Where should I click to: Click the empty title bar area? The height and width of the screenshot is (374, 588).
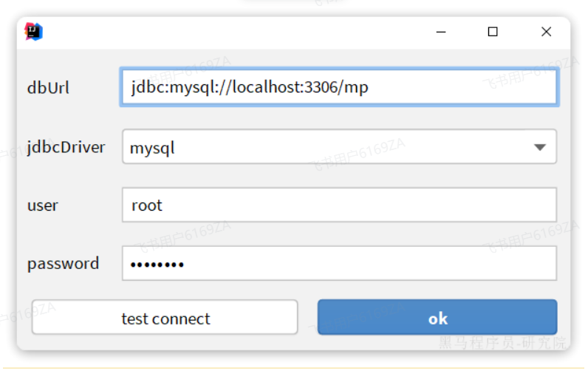[x=236, y=32]
